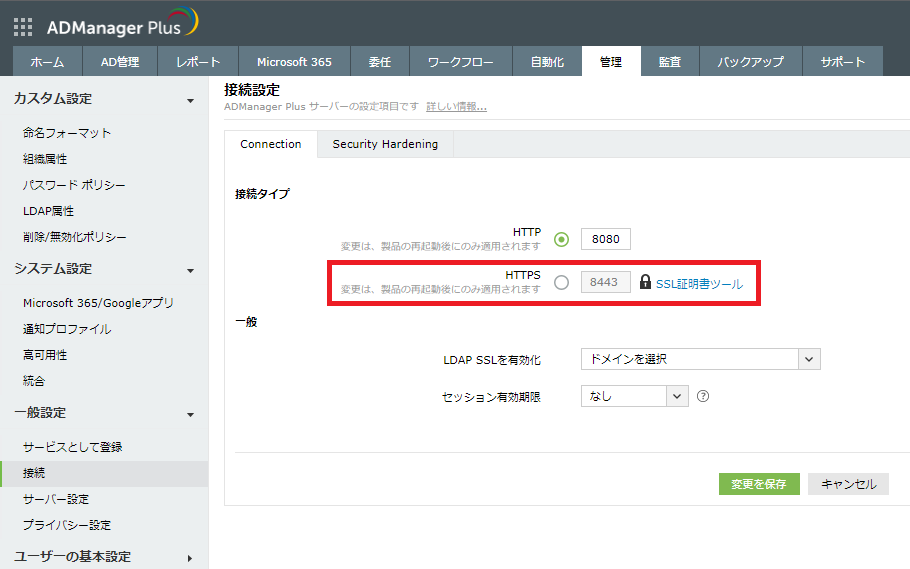Click the session expiry help question icon

coord(703,396)
